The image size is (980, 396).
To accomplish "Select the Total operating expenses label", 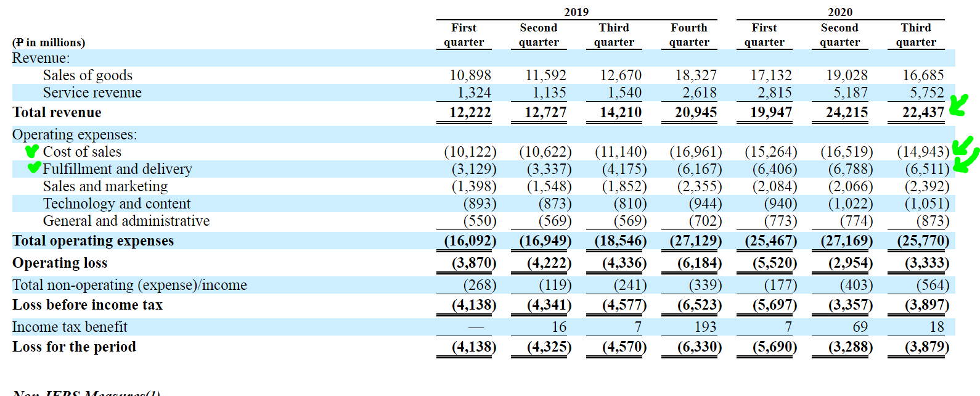I will [93, 241].
